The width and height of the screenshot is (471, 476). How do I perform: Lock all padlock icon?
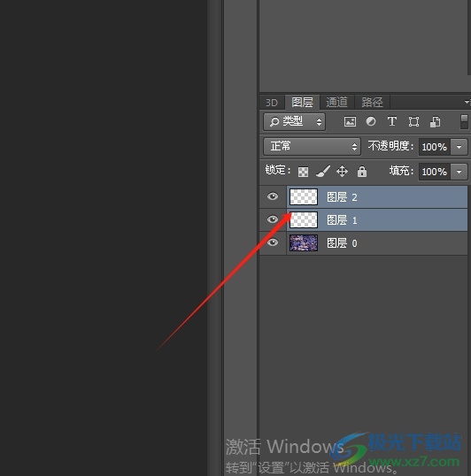tap(362, 172)
